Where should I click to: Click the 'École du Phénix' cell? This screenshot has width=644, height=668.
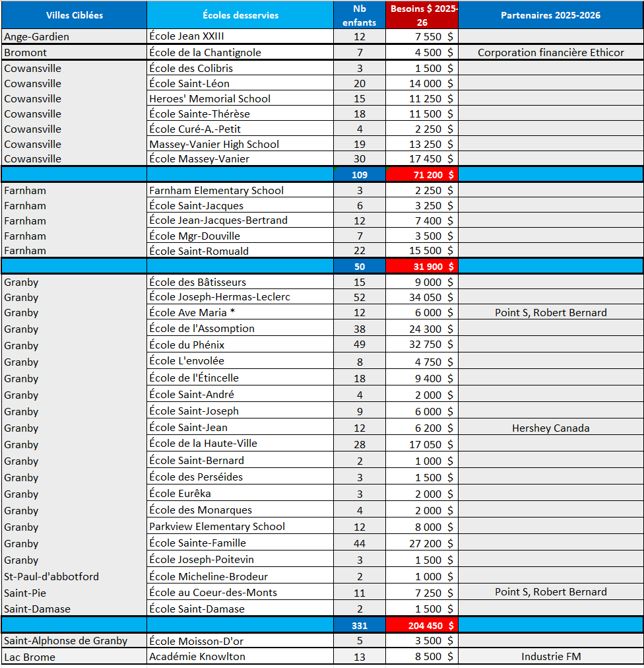(x=240, y=344)
